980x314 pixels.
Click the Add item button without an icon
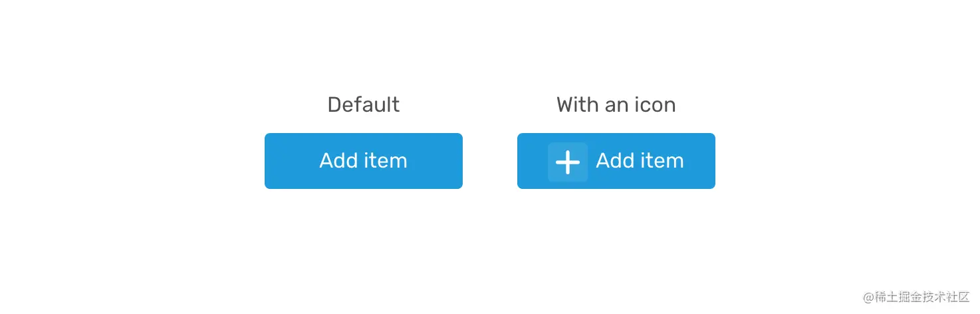click(x=364, y=161)
